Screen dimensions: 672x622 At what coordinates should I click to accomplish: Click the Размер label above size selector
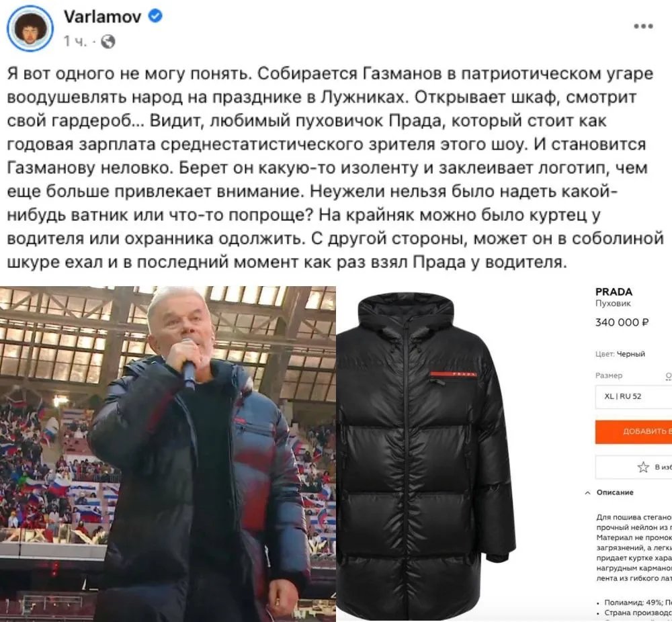point(609,375)
